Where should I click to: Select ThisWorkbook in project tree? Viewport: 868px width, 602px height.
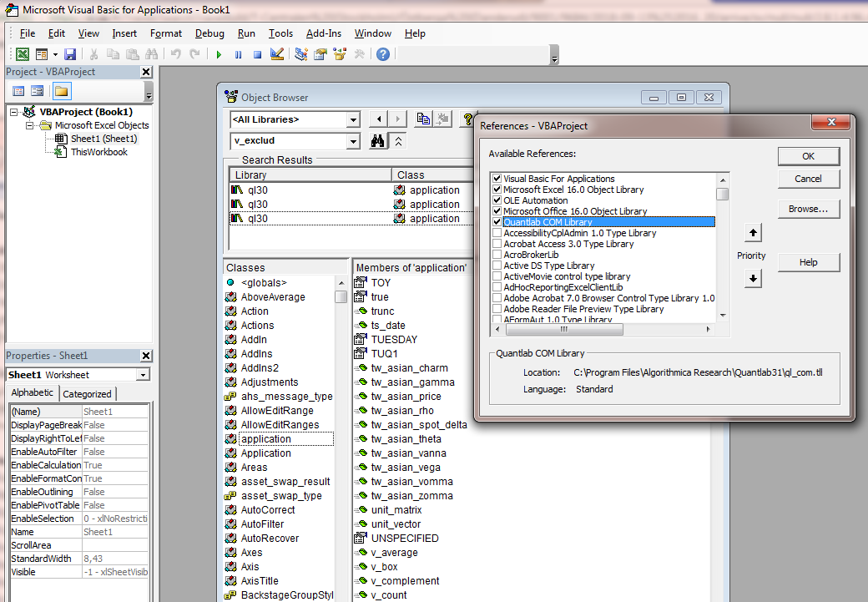coord(99,152)
